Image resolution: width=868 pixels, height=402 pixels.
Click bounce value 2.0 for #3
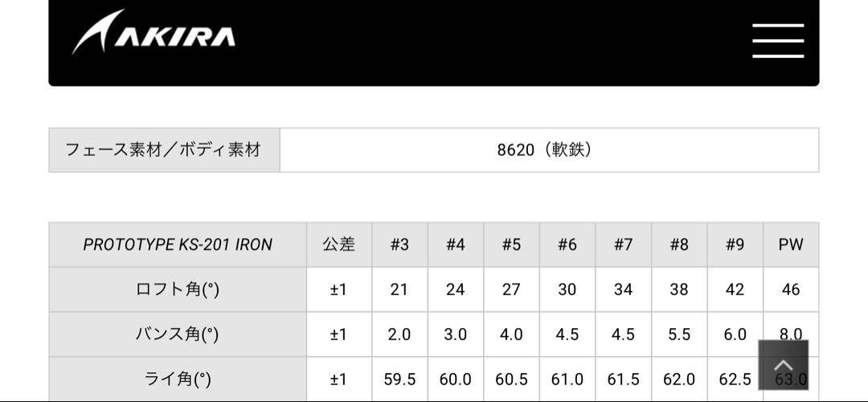point(399,334)
